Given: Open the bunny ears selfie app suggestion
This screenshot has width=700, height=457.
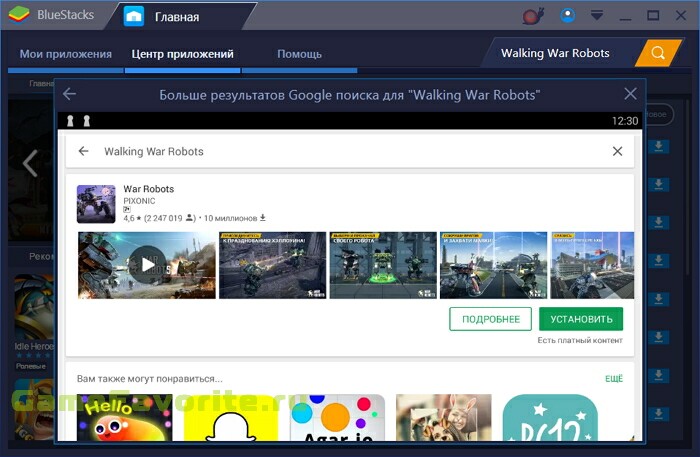Looking at the screenshot, I should click(444, 418).
